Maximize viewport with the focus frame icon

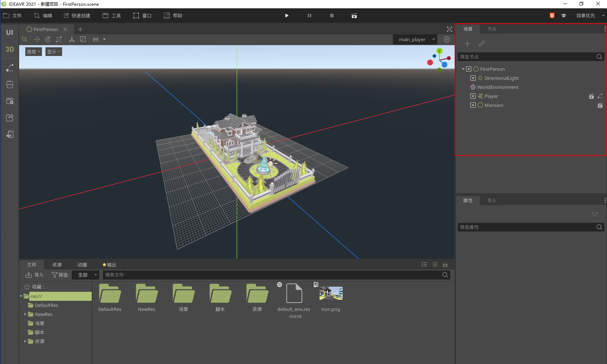[x=450, y=29]
